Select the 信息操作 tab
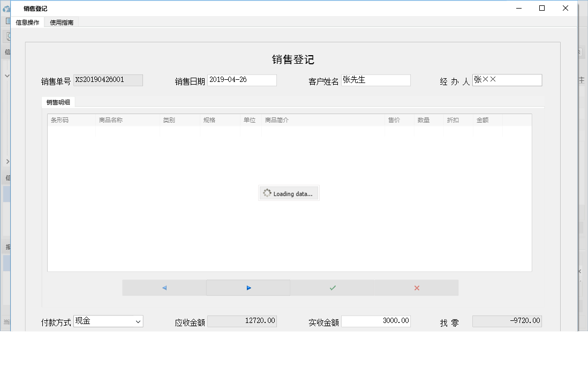 [27, 22]
